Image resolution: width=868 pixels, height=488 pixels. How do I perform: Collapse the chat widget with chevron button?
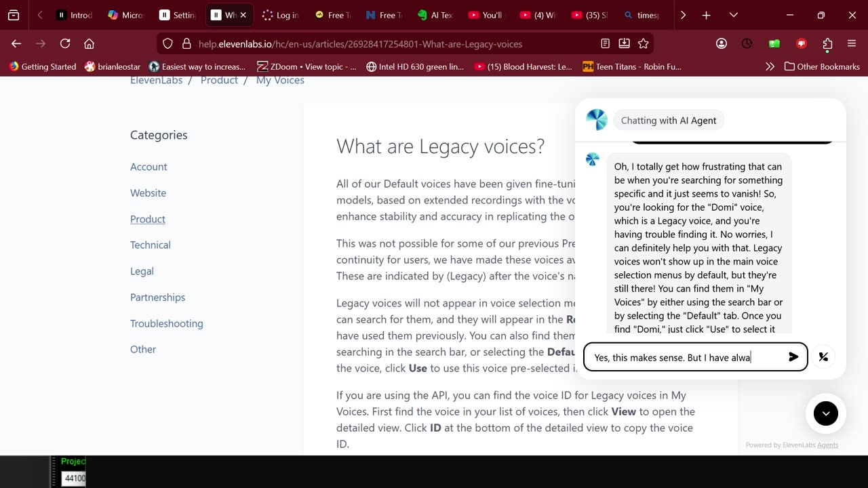pos(825,413)
